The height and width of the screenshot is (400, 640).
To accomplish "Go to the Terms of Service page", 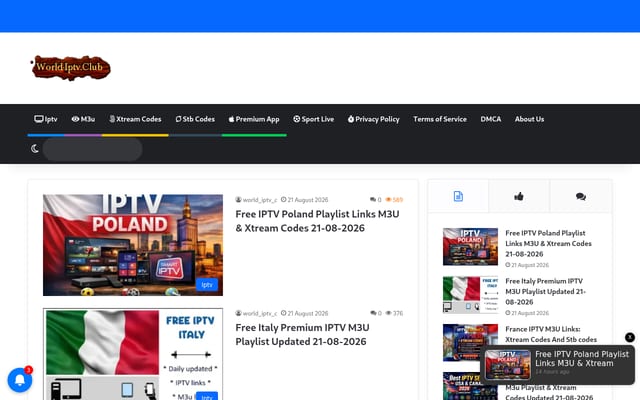I will (440, 119).
